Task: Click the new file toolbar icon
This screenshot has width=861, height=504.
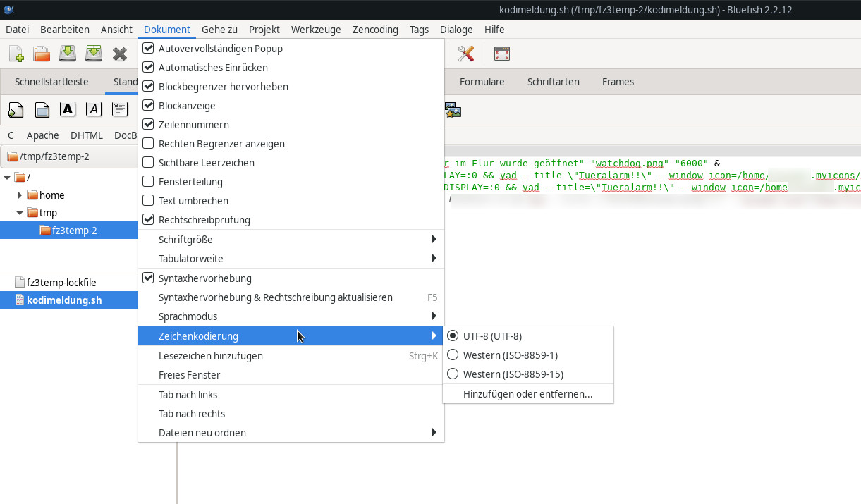Action: click(x=16, y=54)
